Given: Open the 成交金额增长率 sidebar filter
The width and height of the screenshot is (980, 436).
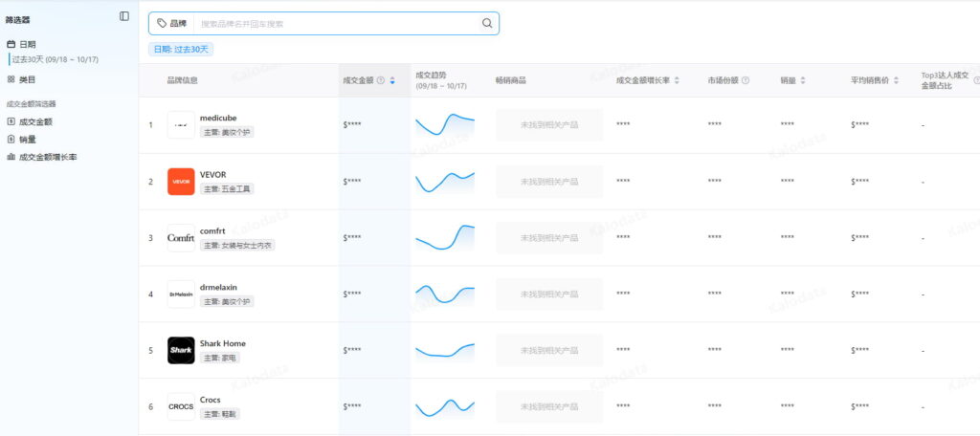Looking at the screenshot, I should click(x=41, y=157).
